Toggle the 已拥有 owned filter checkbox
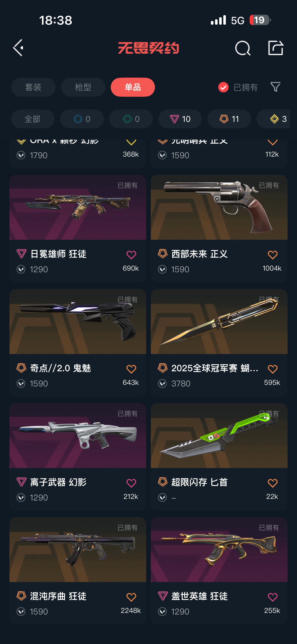This screenshot has height=644, width=297. pos(223,87)
